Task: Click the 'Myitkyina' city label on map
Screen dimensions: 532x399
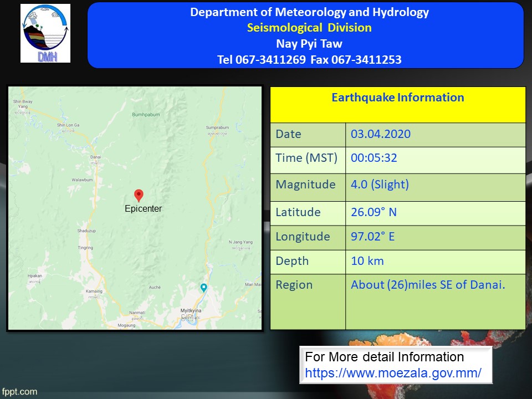Action: (x=191, y=310)
